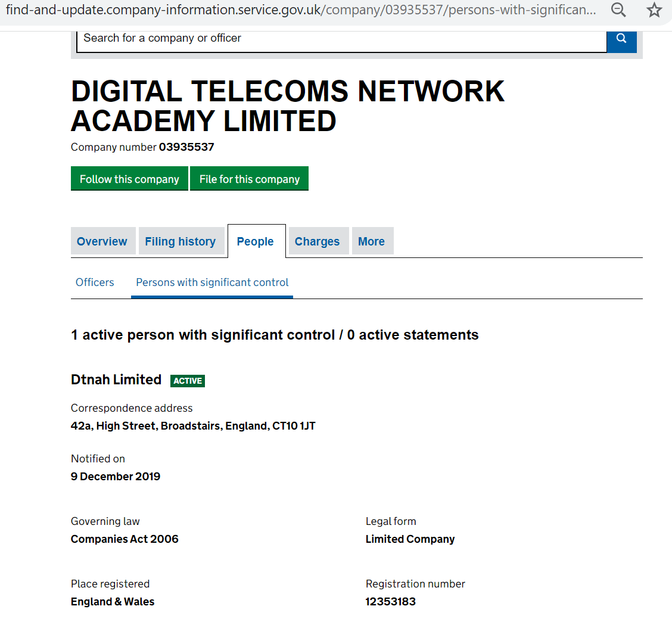Viewport: 672px width, 628px height.
Task: Click the Digital Telecoms Network Academy heading
Action: coord(288,106)
